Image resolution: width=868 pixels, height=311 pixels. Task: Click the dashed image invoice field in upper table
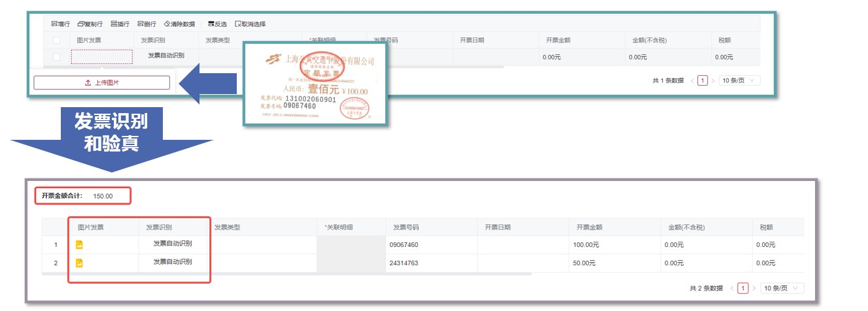pyautogui.click(x=101, y=57)
